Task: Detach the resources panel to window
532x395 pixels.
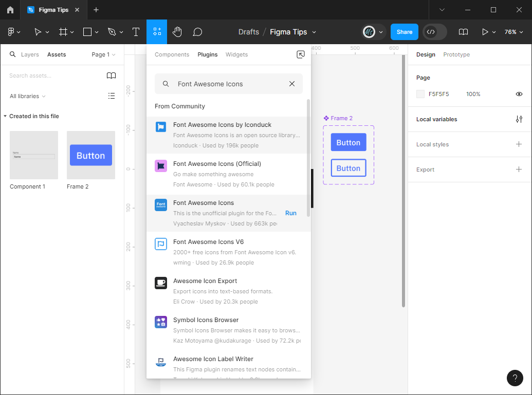Action: click(301, 54)
